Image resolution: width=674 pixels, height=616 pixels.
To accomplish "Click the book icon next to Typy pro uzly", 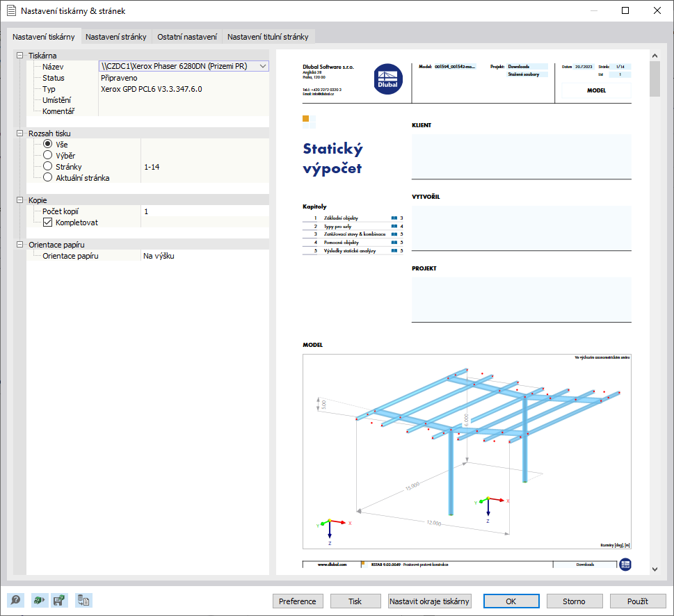I will tap(394, 227).
